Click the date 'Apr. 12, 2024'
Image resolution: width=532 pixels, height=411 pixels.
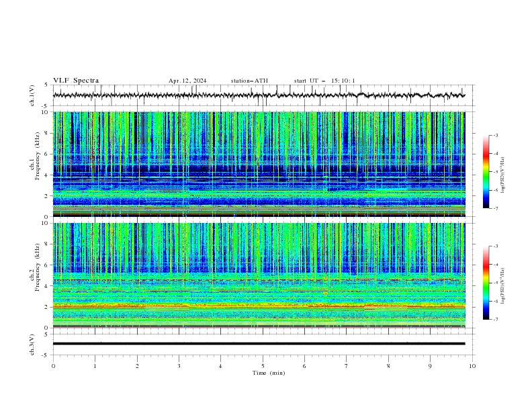187,81
